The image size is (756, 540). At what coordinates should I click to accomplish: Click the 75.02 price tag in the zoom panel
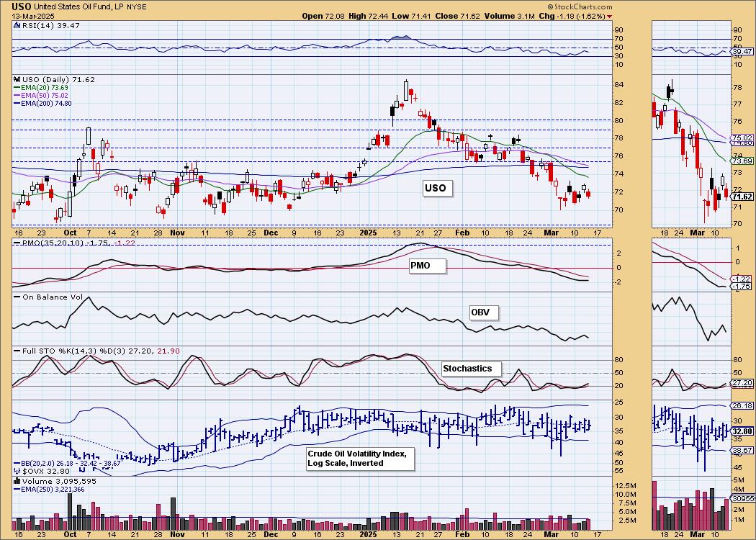point(742,138)
